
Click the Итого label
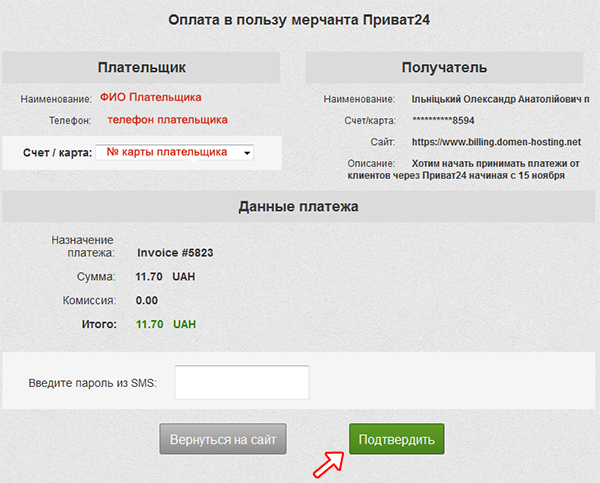[x=99, y=324]
